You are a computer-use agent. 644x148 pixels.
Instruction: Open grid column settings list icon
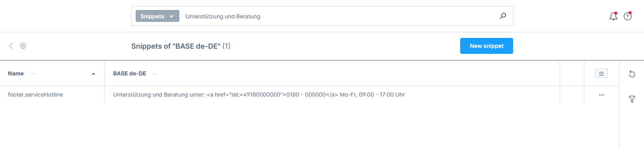click(x=601, y=73)
